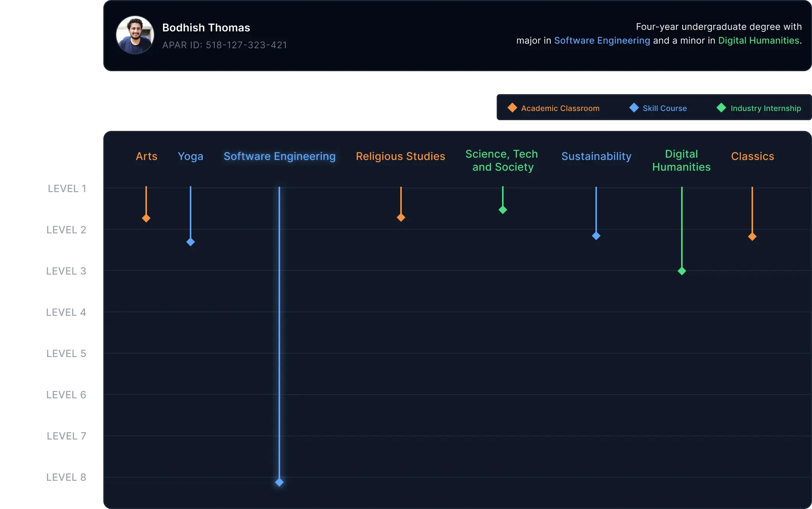Click the orange diamond marker under Arts
This screenshot has height=509, width=812.
(x=146, y=218)
